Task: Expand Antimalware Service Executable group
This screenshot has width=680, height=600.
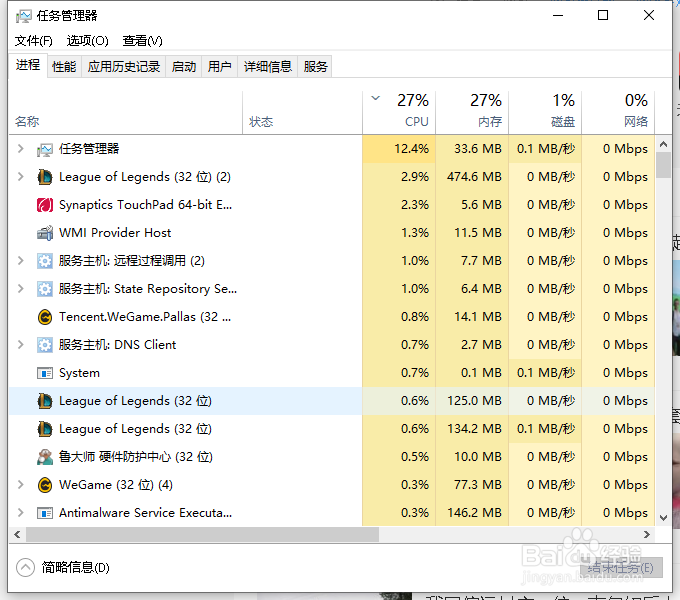Action: tap(20, 512)
